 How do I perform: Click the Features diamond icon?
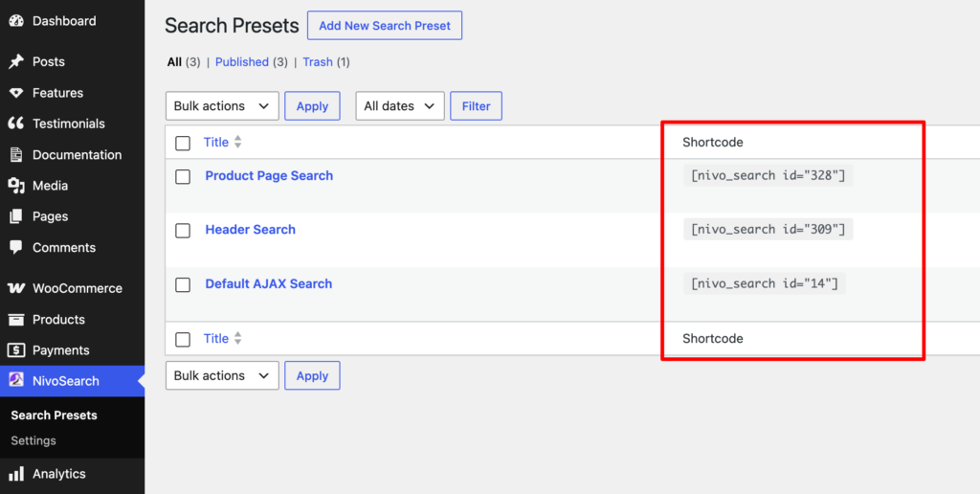click(16, 93)
